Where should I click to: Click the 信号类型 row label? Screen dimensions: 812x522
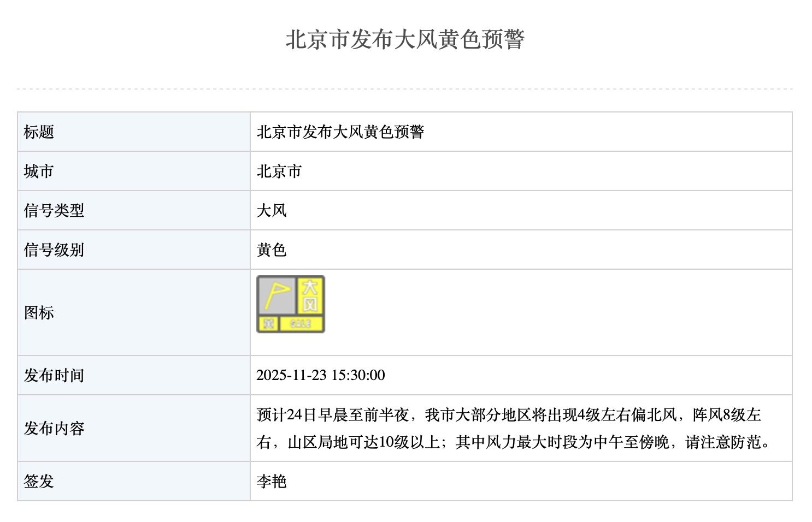(54, 211)
